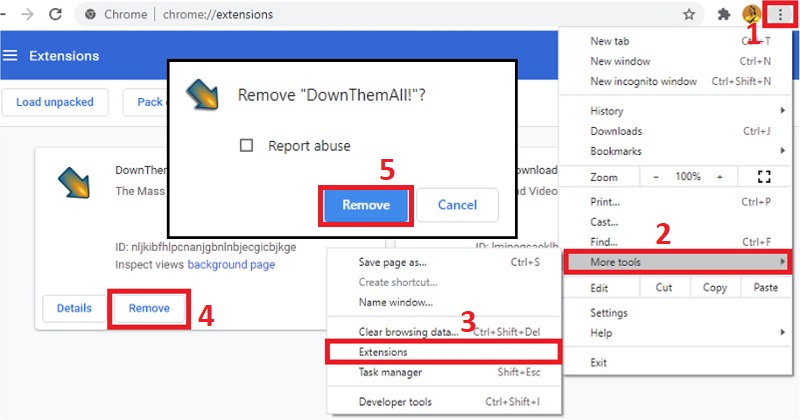Click the profile avatar icon
Image resolution: width=800 pixels, height=420 pixels.
point(751,14)
